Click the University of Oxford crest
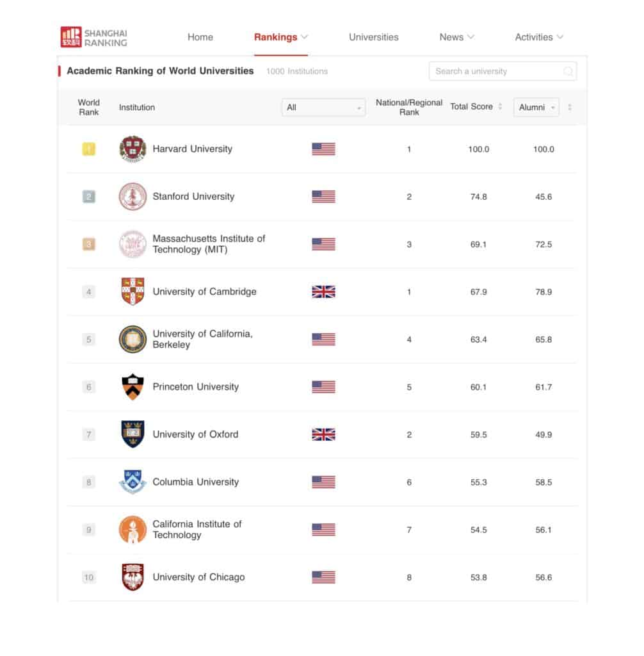 133,434
